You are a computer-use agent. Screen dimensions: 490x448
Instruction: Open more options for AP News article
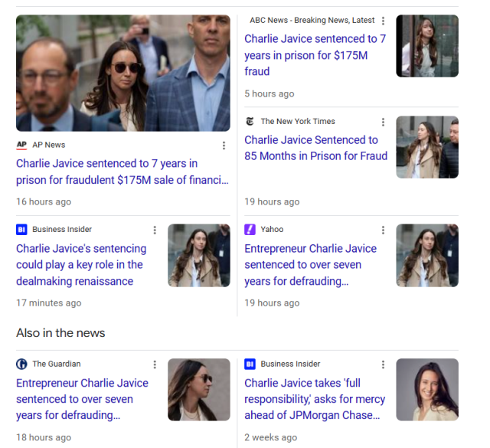click(224, 146)
